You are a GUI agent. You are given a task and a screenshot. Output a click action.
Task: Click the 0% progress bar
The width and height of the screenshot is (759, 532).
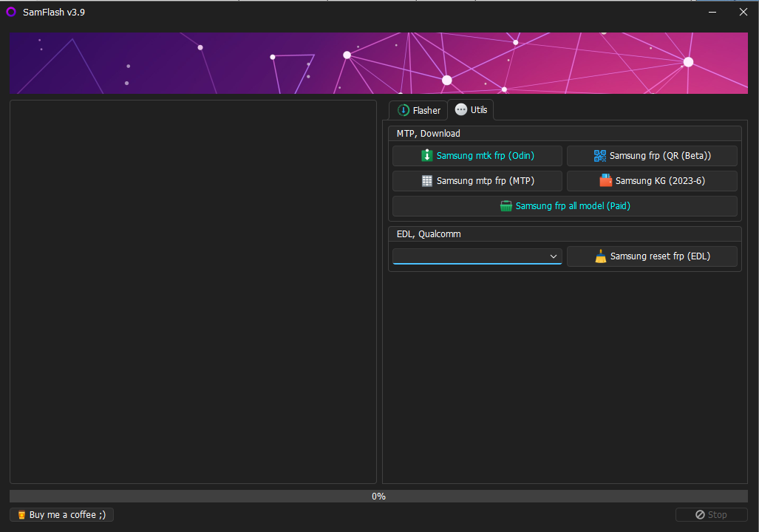tap(378, 497)
